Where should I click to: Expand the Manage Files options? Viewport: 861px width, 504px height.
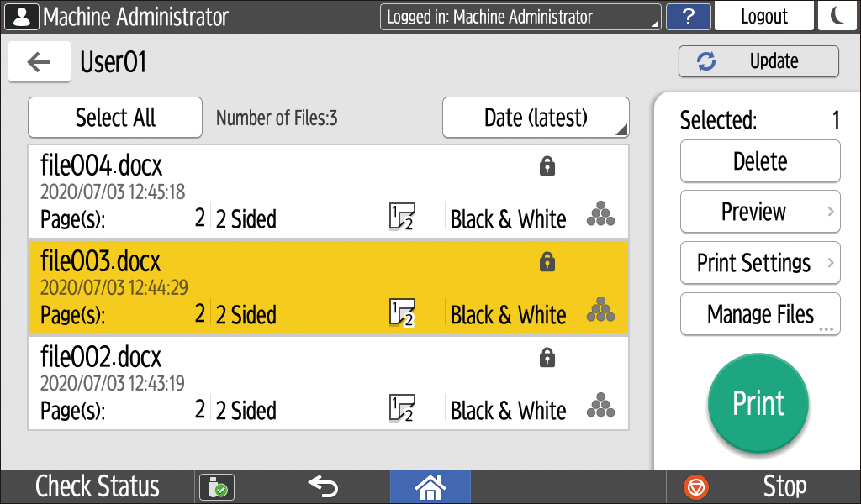(760, 314)
